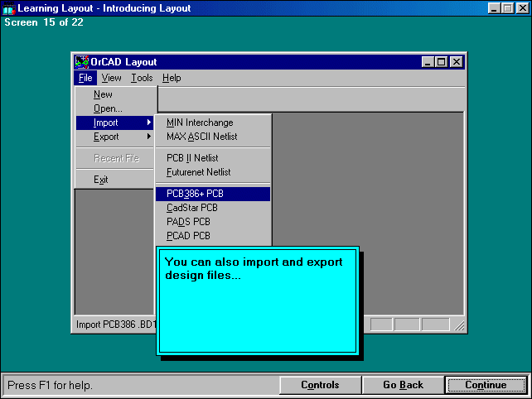This screenshot has width=532, height=399.
Task: Select New from the File menu
Action: click(103, 94)
